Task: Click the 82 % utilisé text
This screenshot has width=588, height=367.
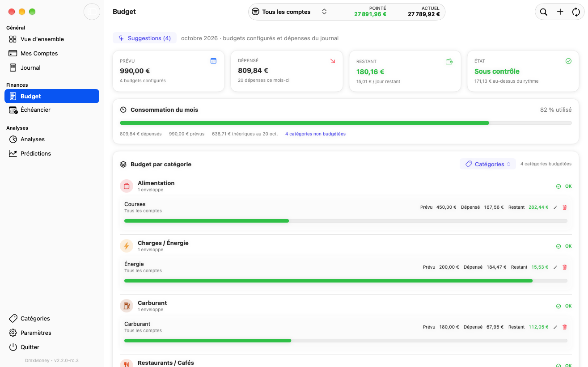Action: [556, 110]
